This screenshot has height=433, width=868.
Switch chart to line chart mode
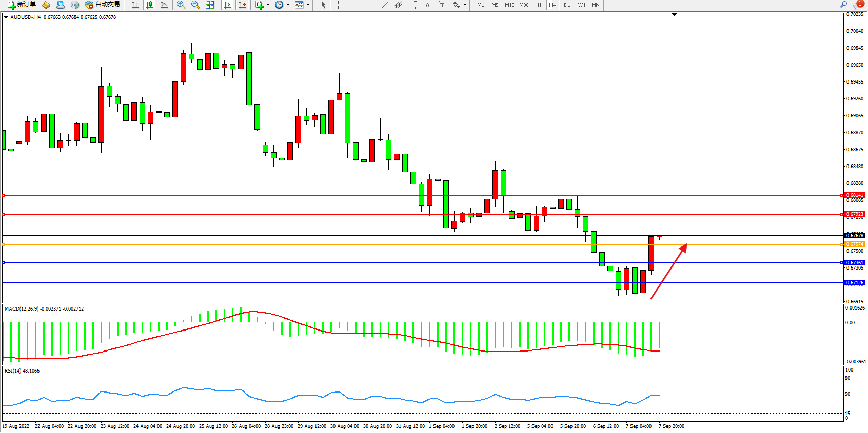coord(164,5)
